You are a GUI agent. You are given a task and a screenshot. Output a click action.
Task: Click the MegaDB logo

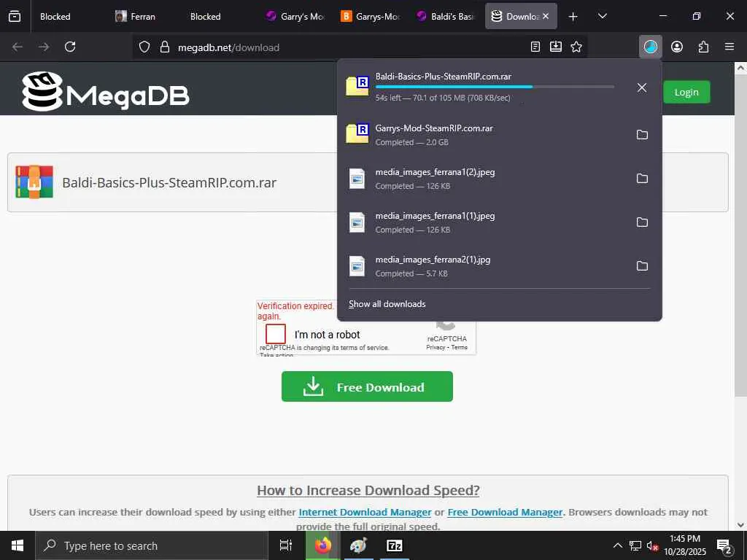pos(106,91)
